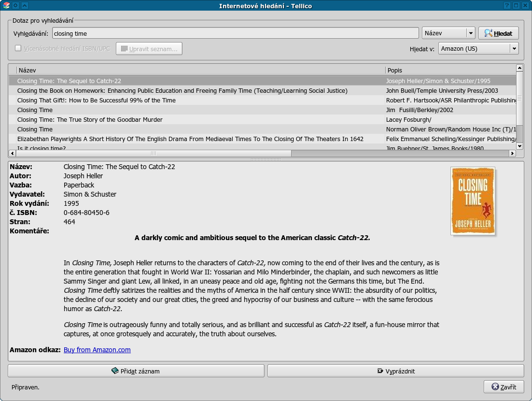This screenshot has width=532, height=401.
Task: Click the results list scroll-up arrow
Action: (519, 68)
